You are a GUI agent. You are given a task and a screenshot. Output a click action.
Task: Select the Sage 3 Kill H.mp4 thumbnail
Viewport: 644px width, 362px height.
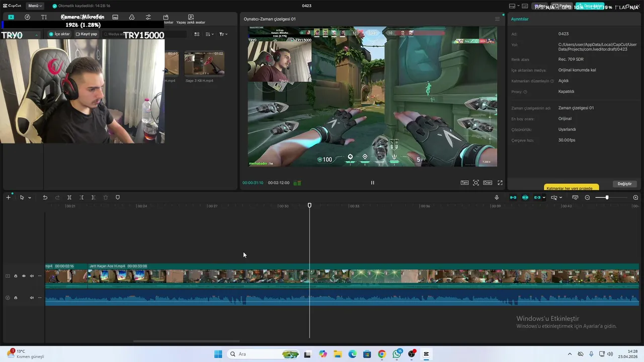click(x=204, y=63)
